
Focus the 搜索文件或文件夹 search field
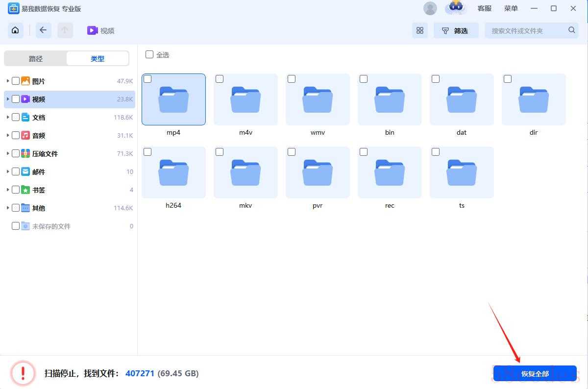pos(527,30)
